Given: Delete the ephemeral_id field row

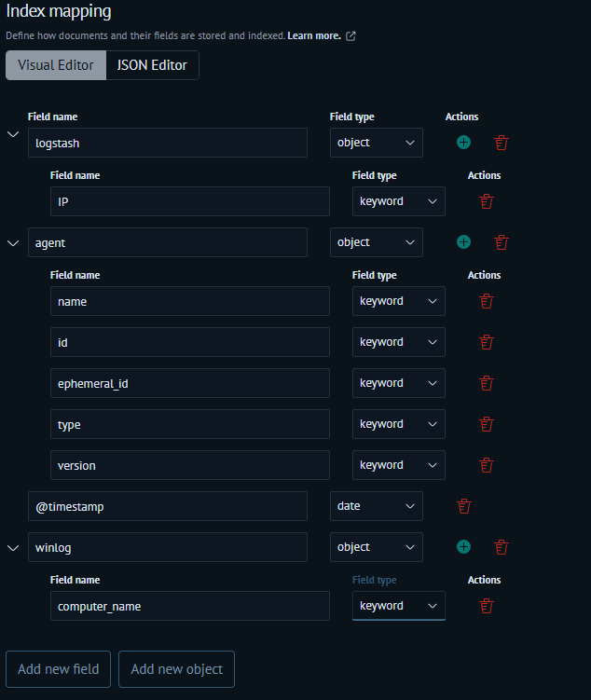Looking at the screenshot, I should coord(487,383).
